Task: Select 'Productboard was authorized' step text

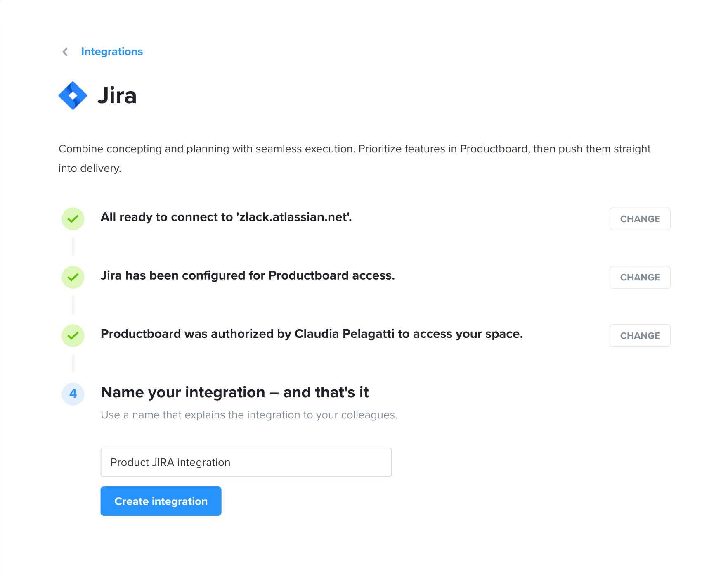Action: 312,334
